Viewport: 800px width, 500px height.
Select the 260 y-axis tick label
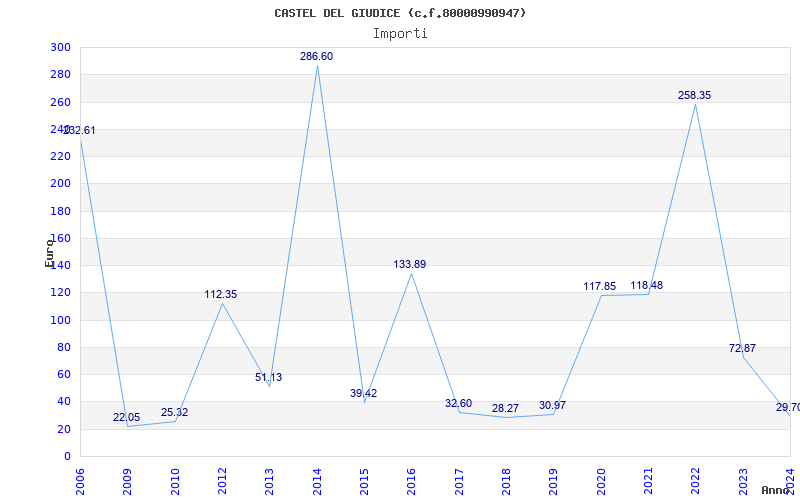pos(60,102)
